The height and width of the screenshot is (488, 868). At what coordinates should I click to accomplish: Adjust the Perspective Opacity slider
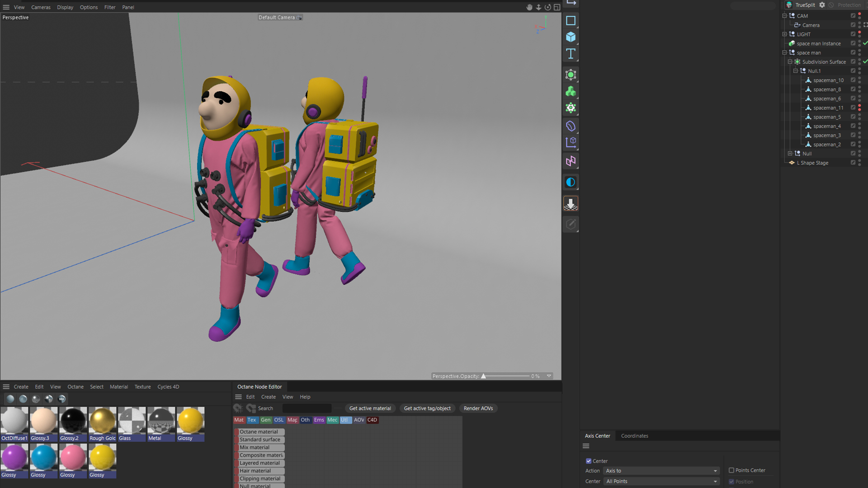tap(484, 376)
